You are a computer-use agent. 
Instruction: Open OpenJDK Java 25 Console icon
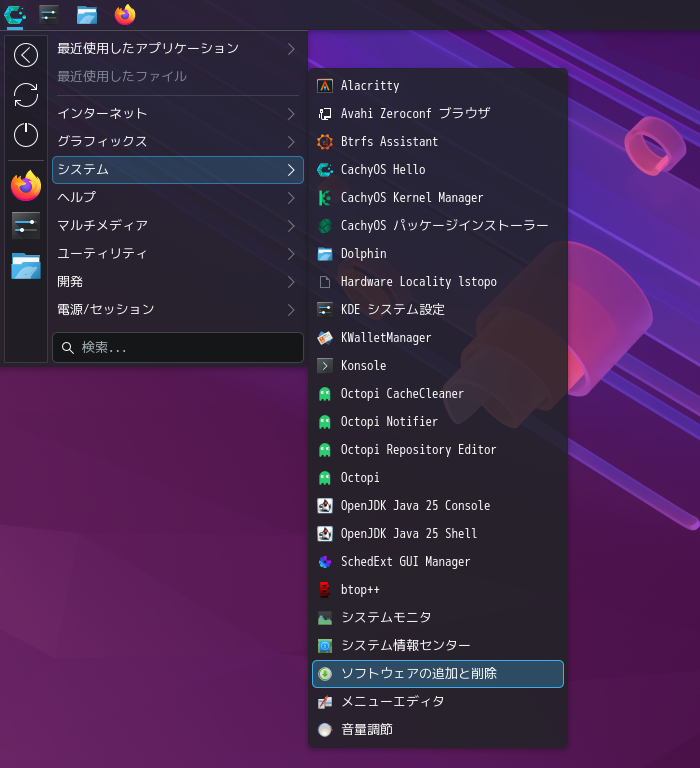point(325,505)
